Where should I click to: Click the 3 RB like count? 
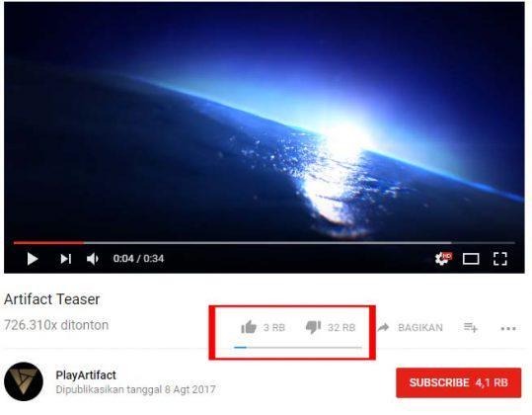[x=274, y=328]
